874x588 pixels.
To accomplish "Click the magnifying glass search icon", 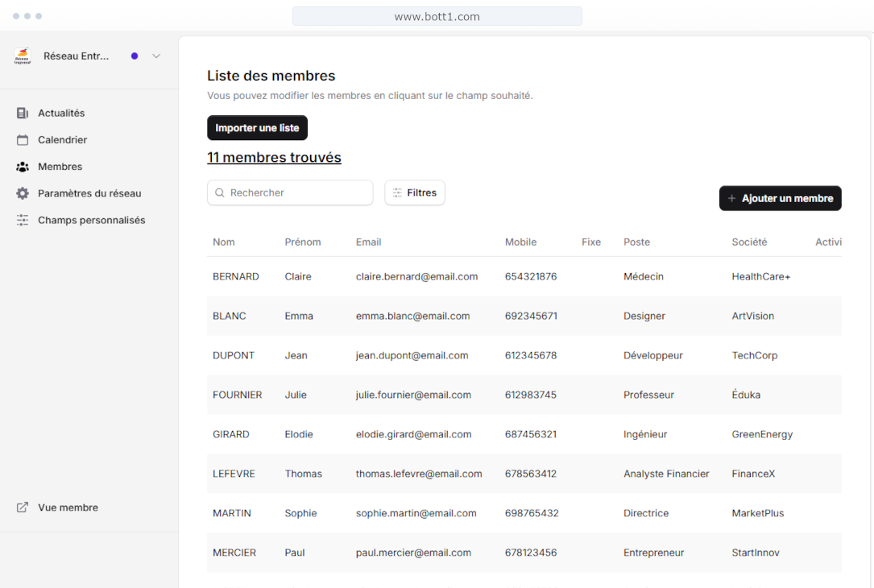I will point(220,193).
